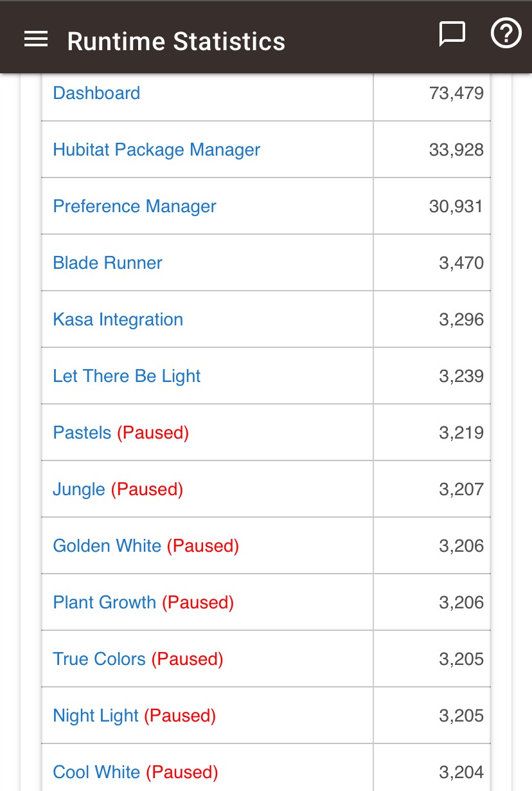The image size is (532, 791).
Task: Open Let There Be Light app
Action: [127, 376]
